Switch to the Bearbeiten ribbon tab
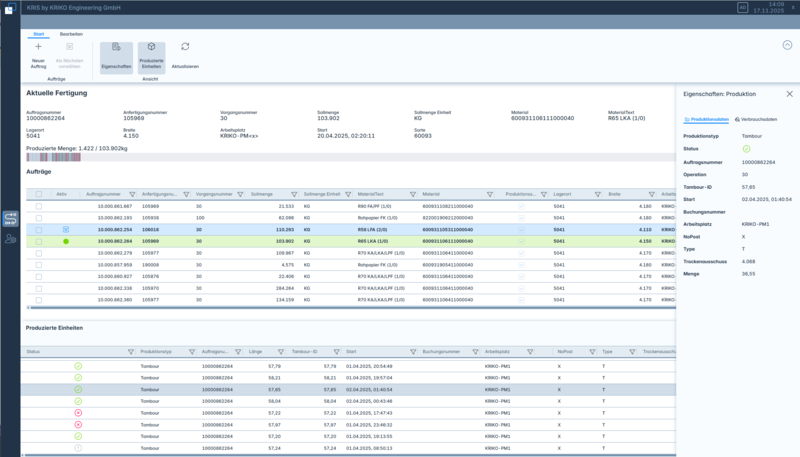 click(x=71, y=34)
